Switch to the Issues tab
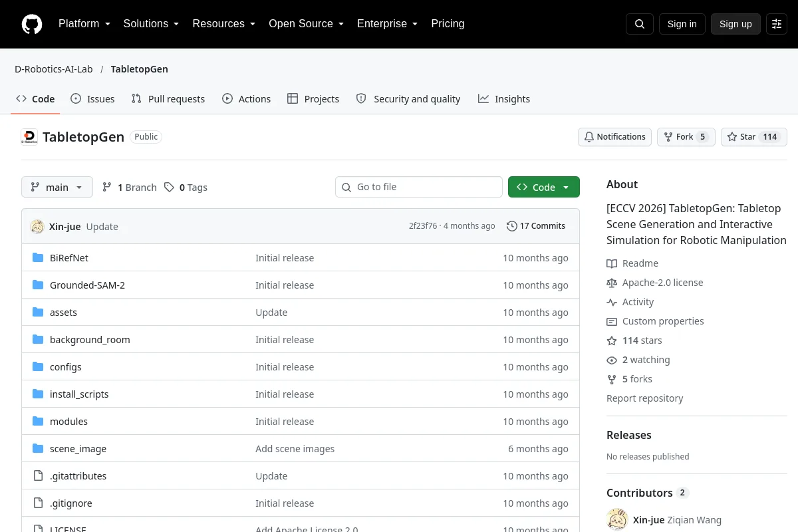The height and width of the screenshot is (532, 798). (x=92, y=99)
